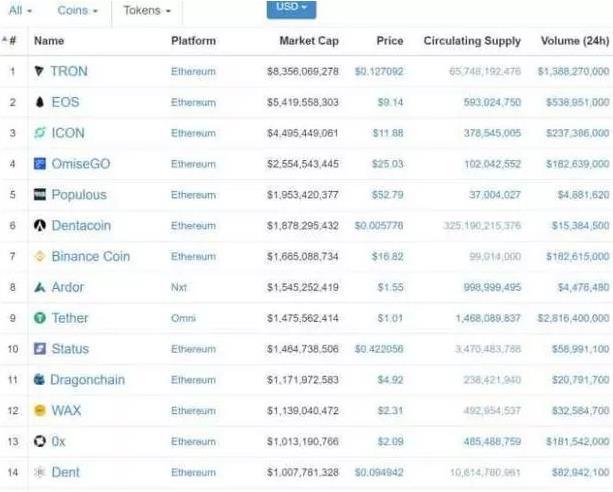Image resolution: width=613 pixels, height=492 pixels.
Task: Click the TRON coin logo icon
Action: pyautogui.click(x=39, y=71)
